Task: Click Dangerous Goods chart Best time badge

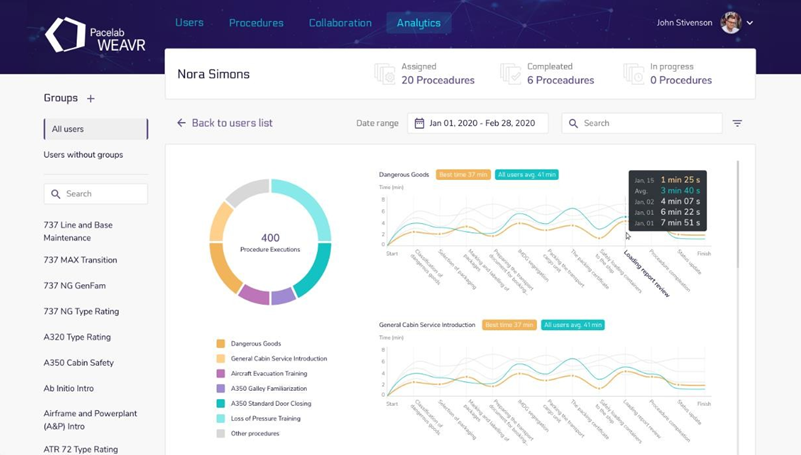Action: click(463, 175)
